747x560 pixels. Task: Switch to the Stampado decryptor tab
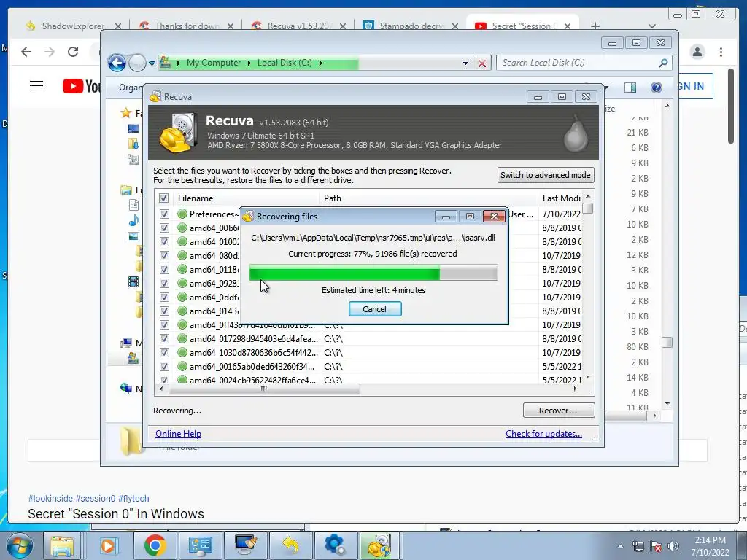point(411,26)
